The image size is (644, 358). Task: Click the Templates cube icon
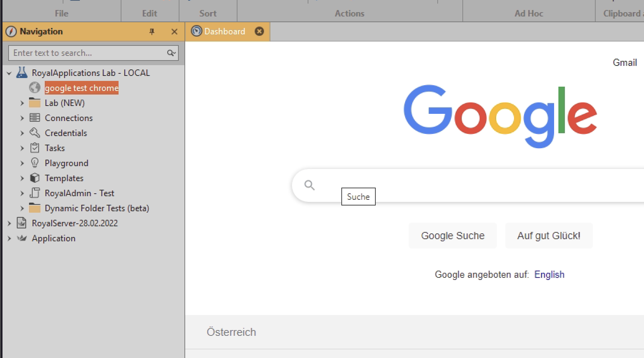coord(35,178)
